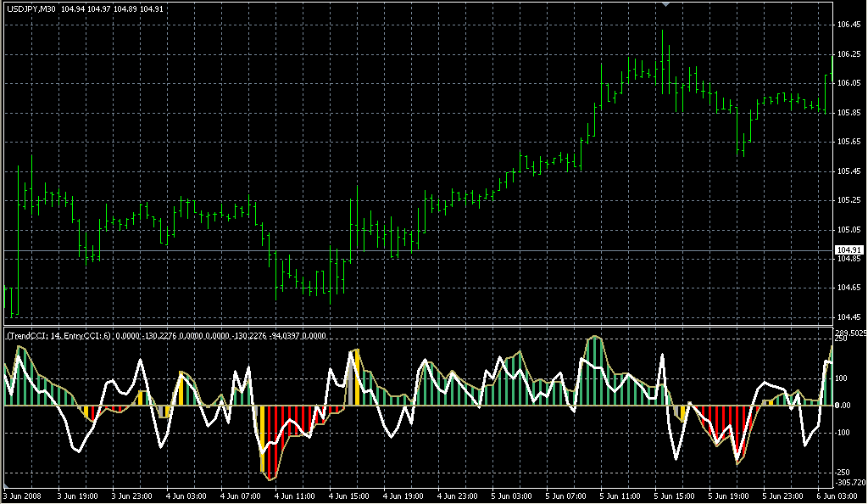Click the 105.05 price scale label
Image resolution: width=868 pixels, height=504 pixels.
(848, 230)
